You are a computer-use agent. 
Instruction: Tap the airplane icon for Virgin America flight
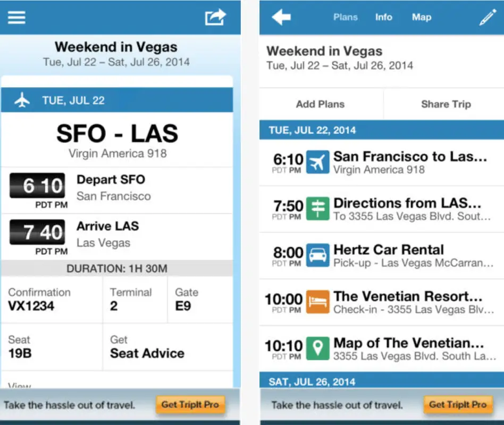point(317,162)
